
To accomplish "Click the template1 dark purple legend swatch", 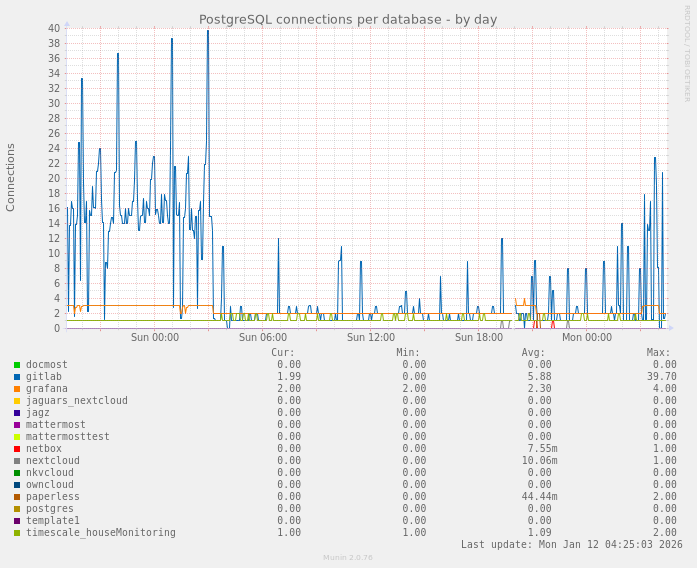I will (17, 521).
